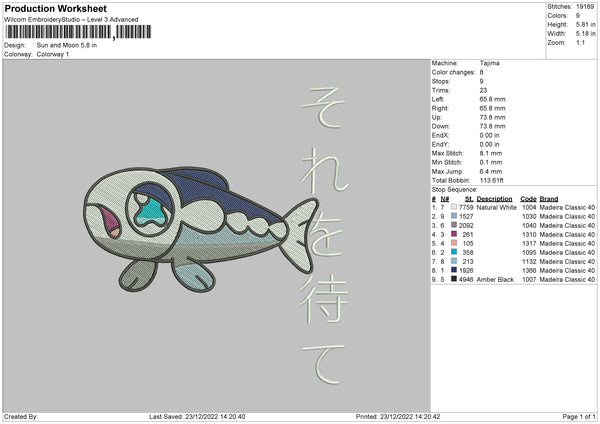Viewport: 600px width, 424px height.
Task: Click the Printed timestamp 23/12/2022 14:20:42
Action: coord(410,417)
